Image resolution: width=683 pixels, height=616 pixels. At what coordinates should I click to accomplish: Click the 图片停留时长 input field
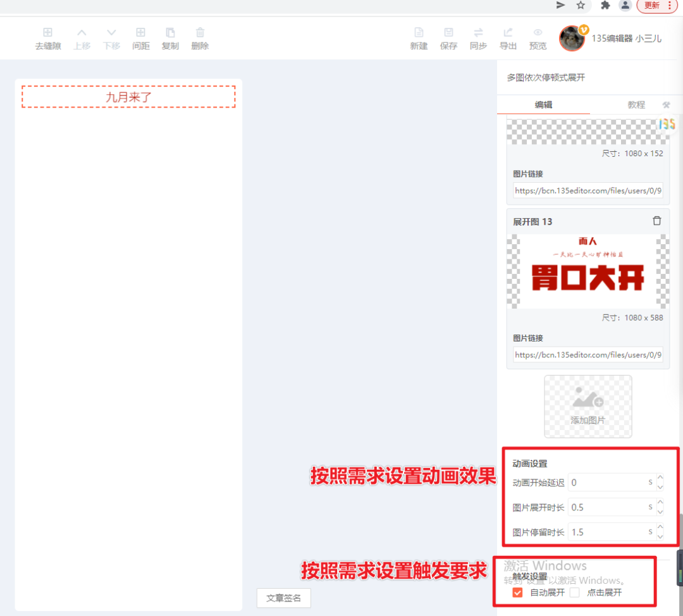[x=612, y=532]
